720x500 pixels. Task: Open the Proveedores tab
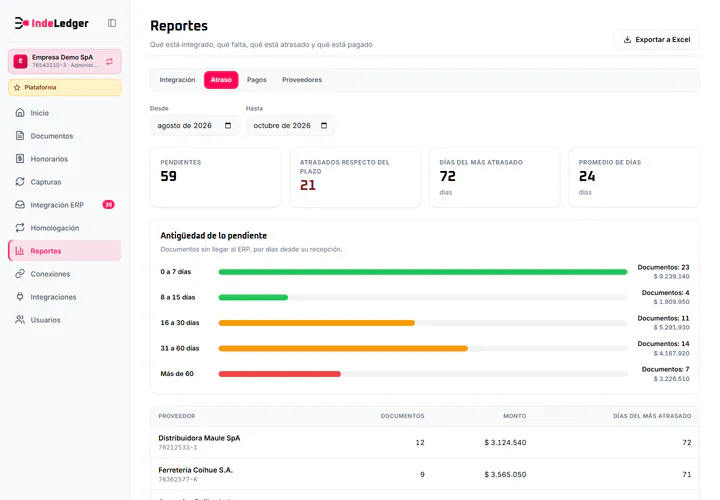[x=302, y=80]
